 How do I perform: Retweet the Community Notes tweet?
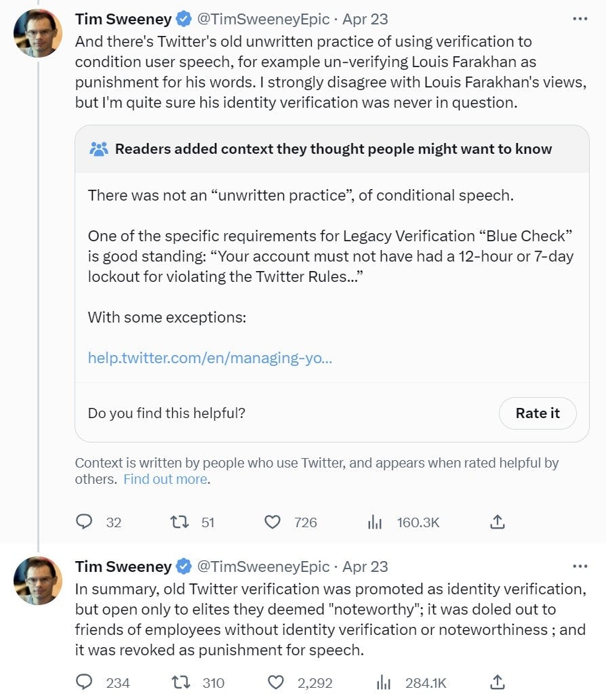tap(179, 522)
